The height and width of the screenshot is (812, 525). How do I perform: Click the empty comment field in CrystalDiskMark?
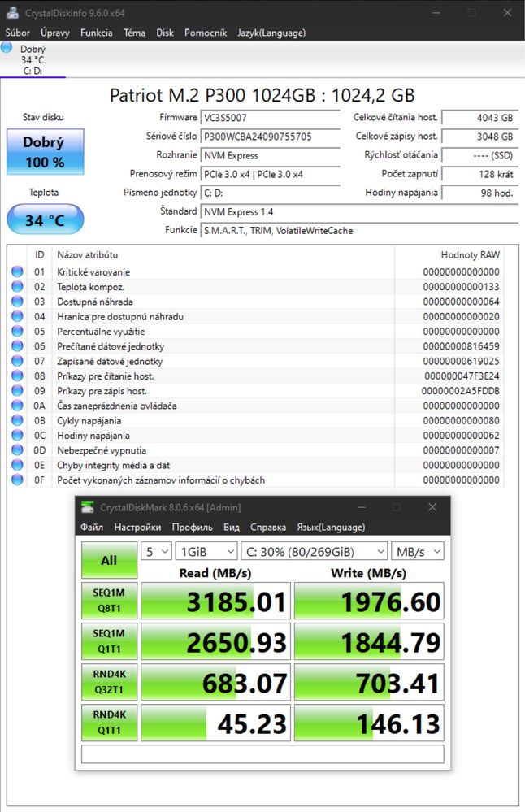262,754
